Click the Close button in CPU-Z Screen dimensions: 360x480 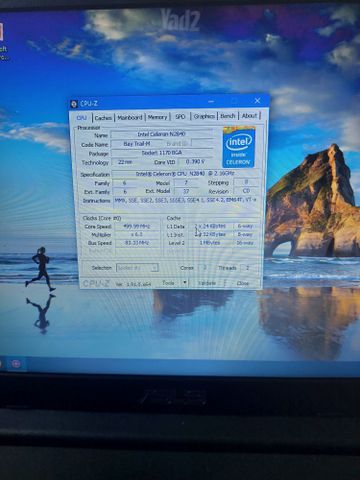243,283
